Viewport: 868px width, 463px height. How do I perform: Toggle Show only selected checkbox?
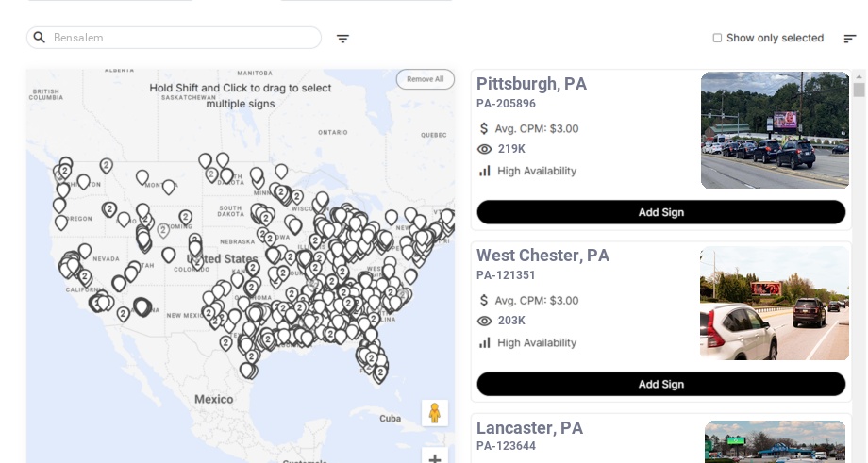(717, 38)
